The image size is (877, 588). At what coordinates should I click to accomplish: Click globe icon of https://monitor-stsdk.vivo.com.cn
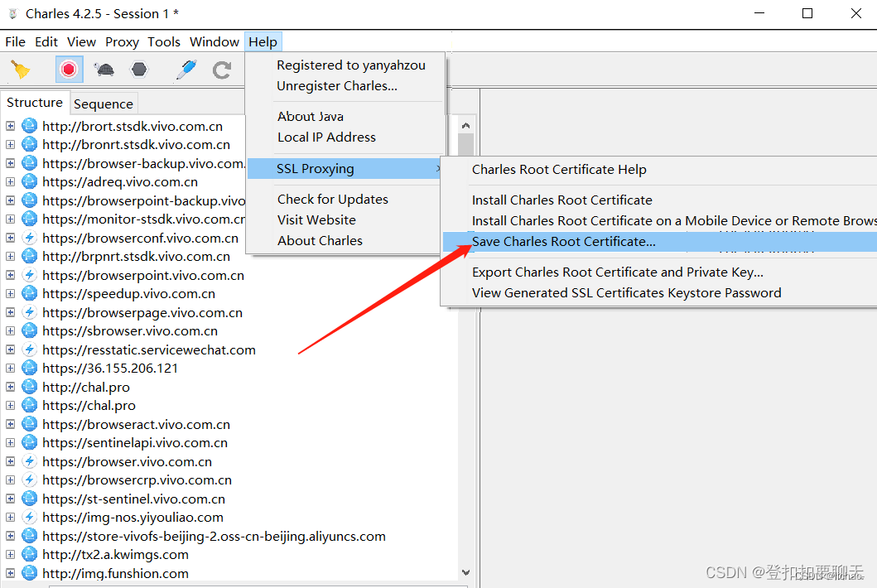[x=29, y=219]
